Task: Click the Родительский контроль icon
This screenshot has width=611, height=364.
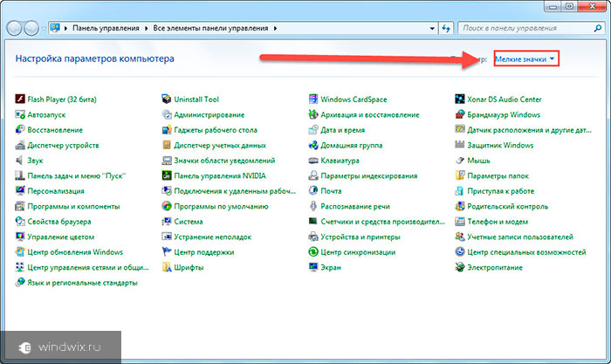Action: coord(460,206)
